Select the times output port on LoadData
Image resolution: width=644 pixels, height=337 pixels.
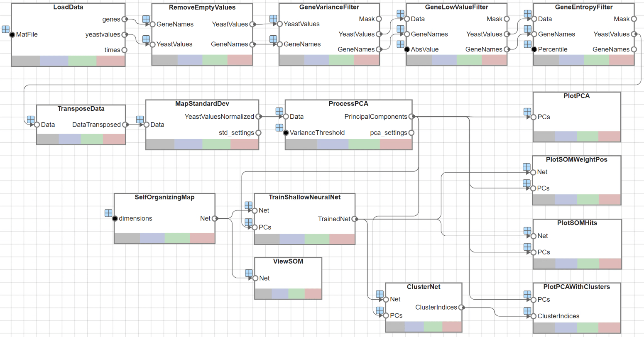pyautogui.click(x=125, y=50)
